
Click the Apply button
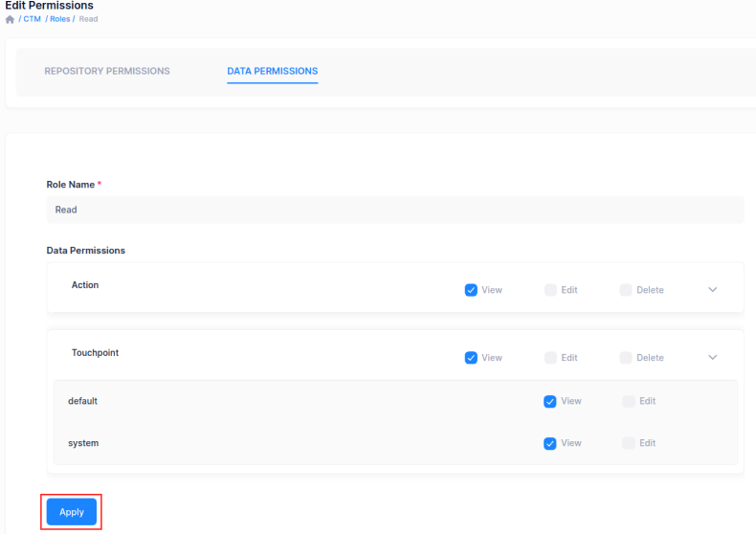coord(72,512)
